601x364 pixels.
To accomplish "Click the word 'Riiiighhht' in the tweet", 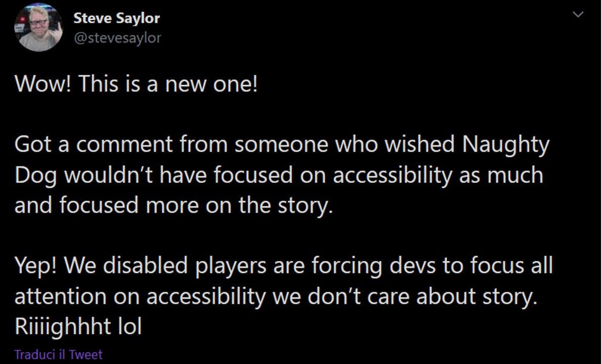I will (x=62, y=328).
